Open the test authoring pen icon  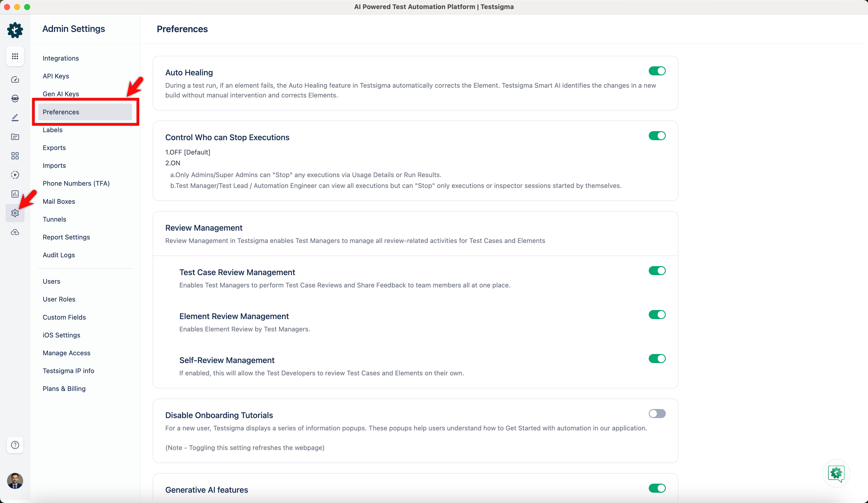tap(15, 118)
